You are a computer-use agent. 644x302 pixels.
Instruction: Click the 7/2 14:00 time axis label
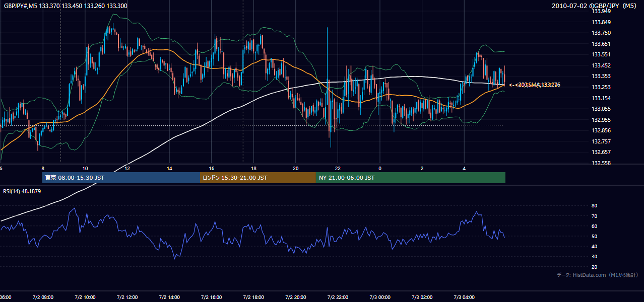point(169,297)
